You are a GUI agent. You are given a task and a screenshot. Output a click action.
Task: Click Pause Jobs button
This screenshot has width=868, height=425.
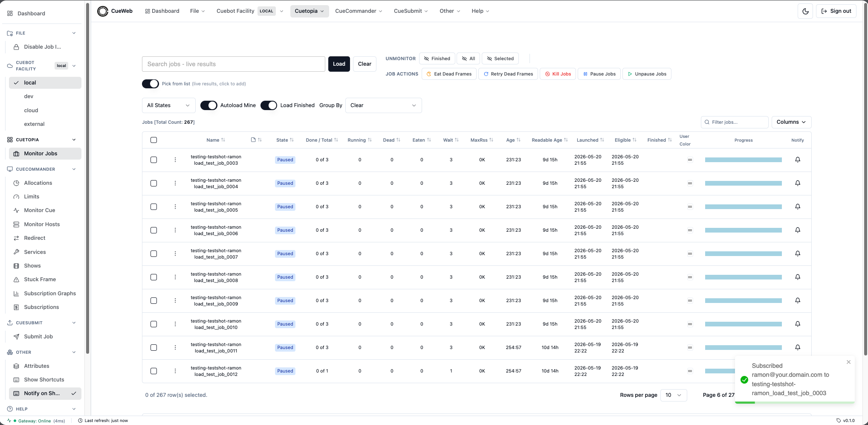[x=599, y=74]
